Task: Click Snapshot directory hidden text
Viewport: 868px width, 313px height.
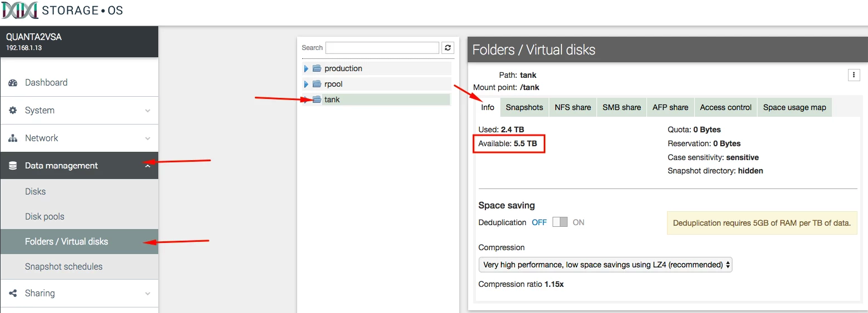Action: click(715, 171)
